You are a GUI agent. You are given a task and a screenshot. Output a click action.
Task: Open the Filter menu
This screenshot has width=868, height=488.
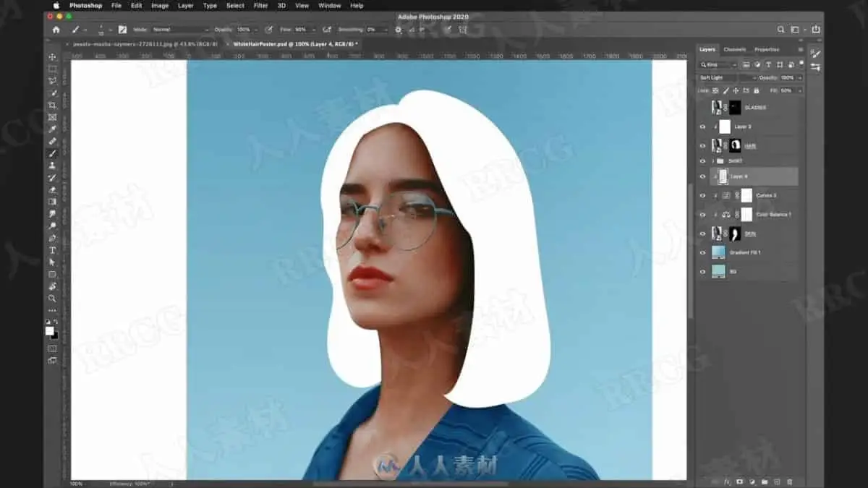click(261, 5)
